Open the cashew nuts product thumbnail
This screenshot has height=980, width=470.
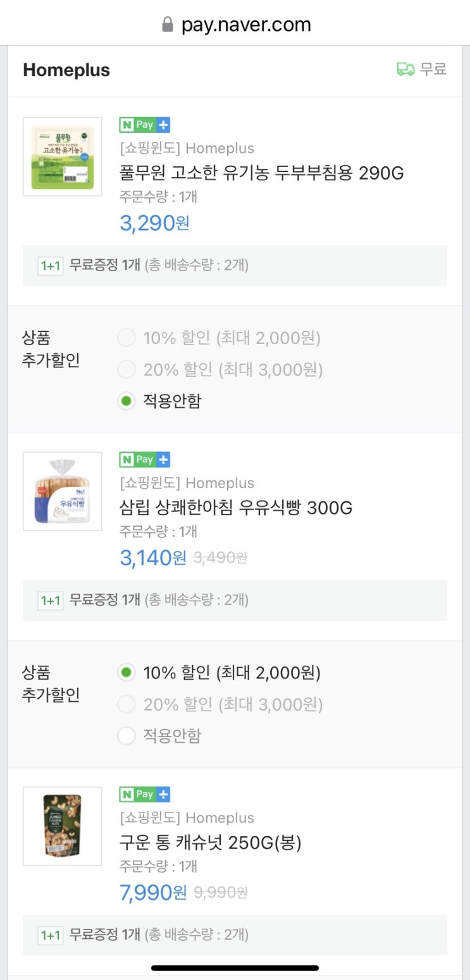pyautogui.click(x=63, y=826)
